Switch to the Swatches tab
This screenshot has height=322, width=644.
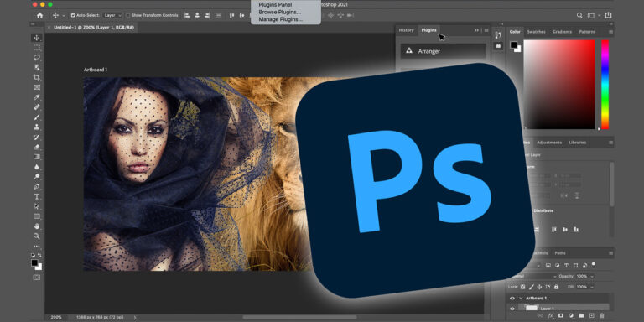coord(536,32)
